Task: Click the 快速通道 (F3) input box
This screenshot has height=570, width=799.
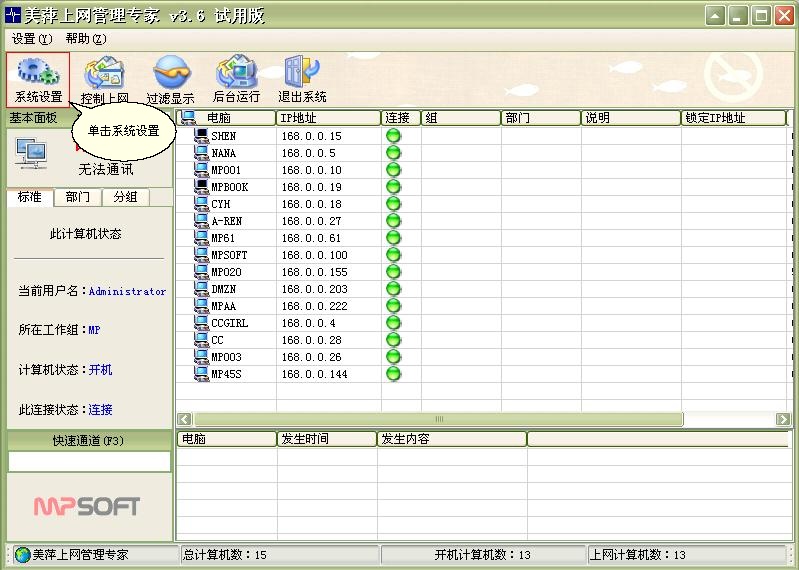Action: (89, 462)
